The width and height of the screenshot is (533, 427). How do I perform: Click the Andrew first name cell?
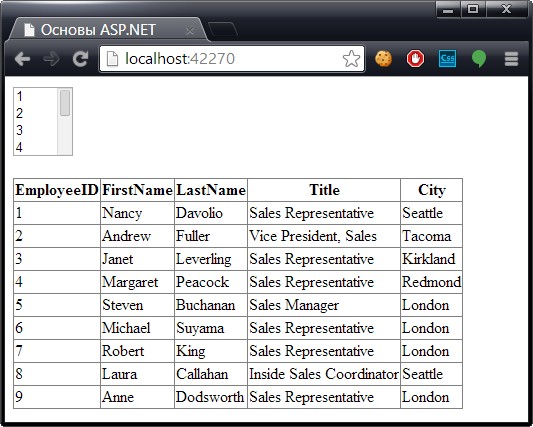coord(137,236)
